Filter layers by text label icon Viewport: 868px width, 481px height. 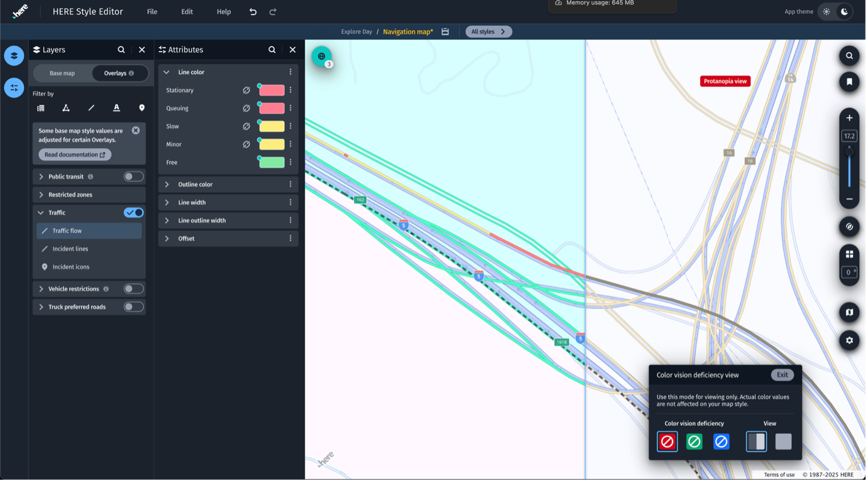117,109
